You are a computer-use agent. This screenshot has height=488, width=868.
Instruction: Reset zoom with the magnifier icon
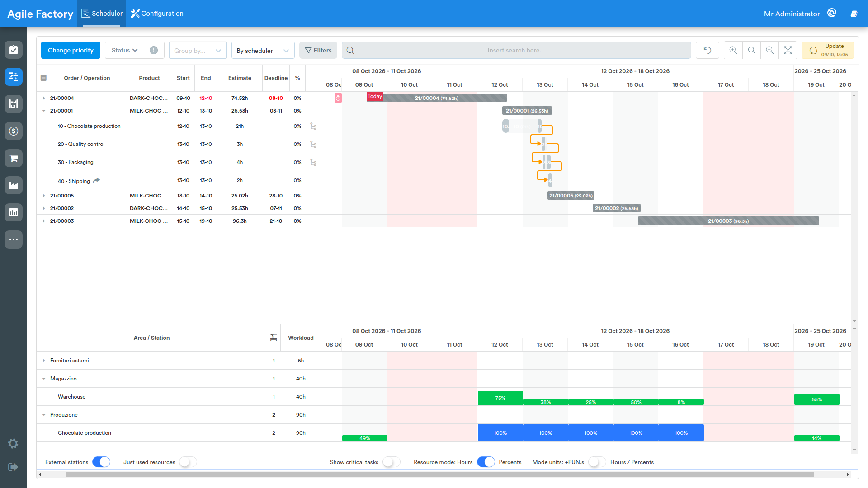[x=751, y=50]
